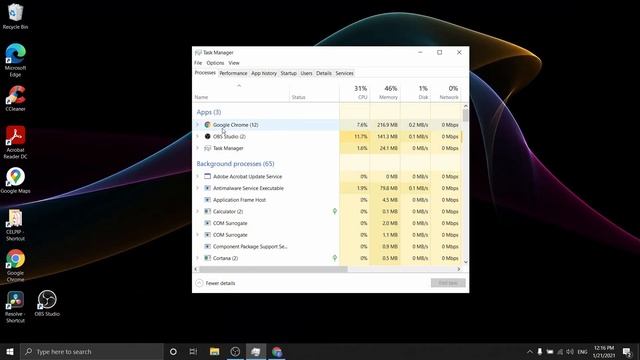Click the scroll right arrow below list
The height and width of the screenshot is (360, 640).
click(459, 269)
